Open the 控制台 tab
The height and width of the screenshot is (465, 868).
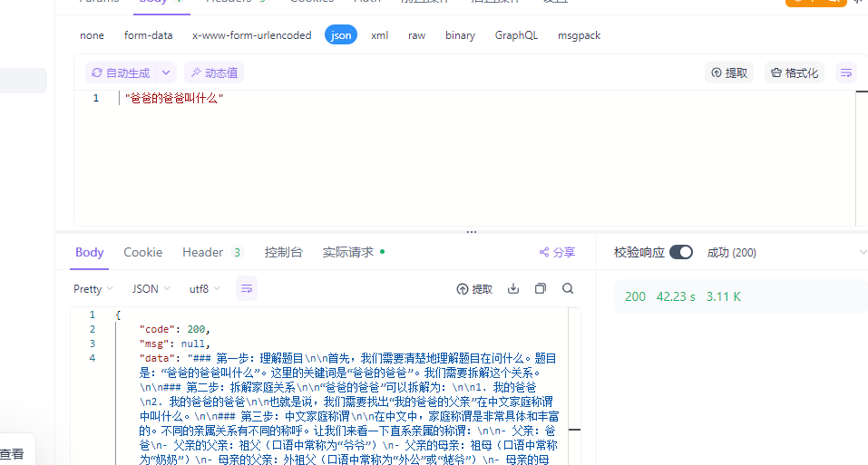283,252
